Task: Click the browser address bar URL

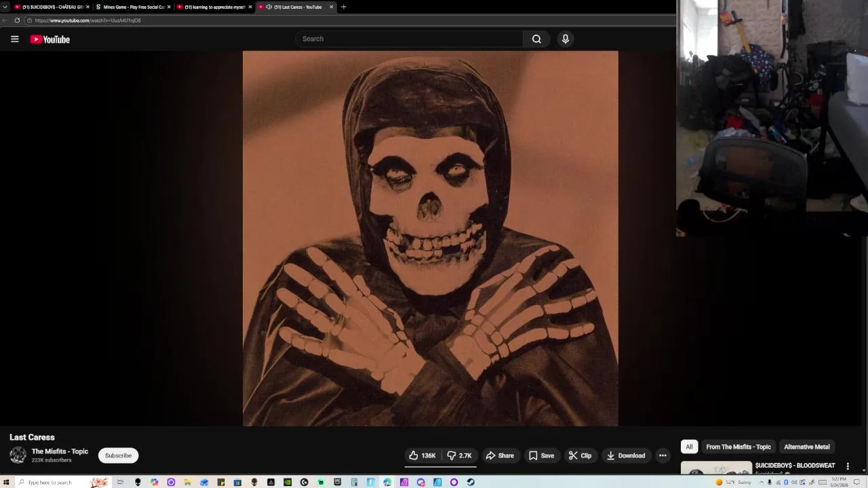Action: coord(88,20)
